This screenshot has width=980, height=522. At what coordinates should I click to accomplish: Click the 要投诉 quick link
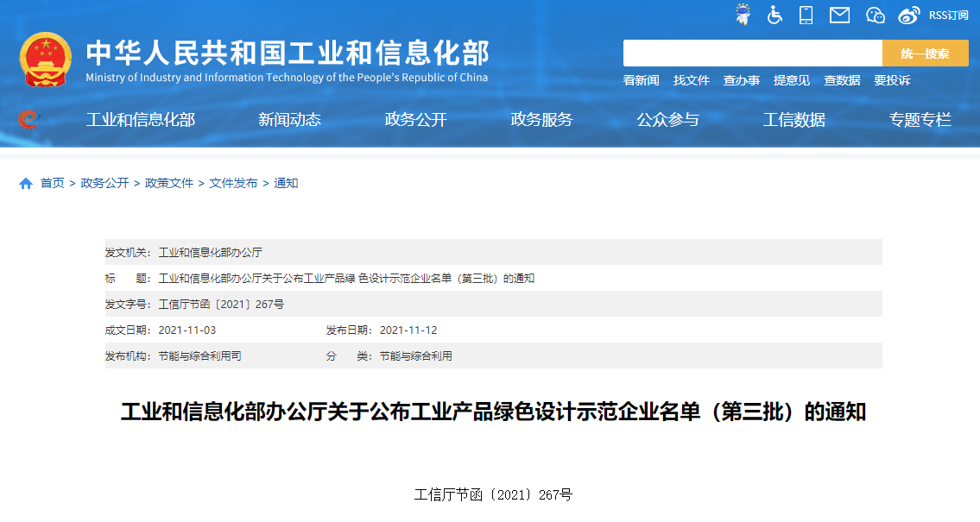892,80
